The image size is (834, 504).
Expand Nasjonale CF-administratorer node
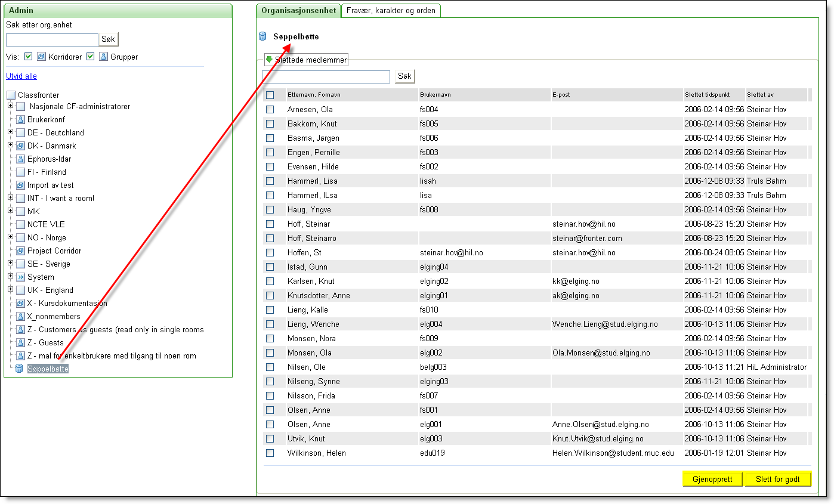10,106
